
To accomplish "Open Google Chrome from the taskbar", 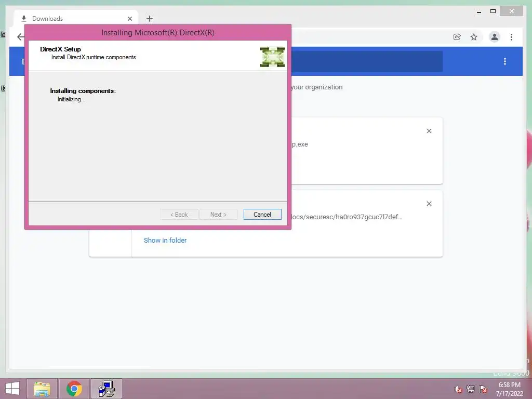I will tap(74, 389).
